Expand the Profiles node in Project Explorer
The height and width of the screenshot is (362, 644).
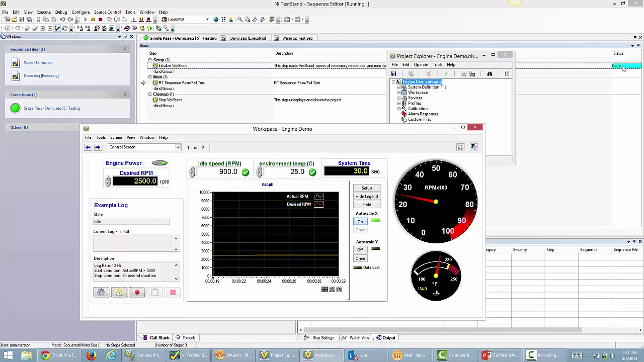pos(399,104)
